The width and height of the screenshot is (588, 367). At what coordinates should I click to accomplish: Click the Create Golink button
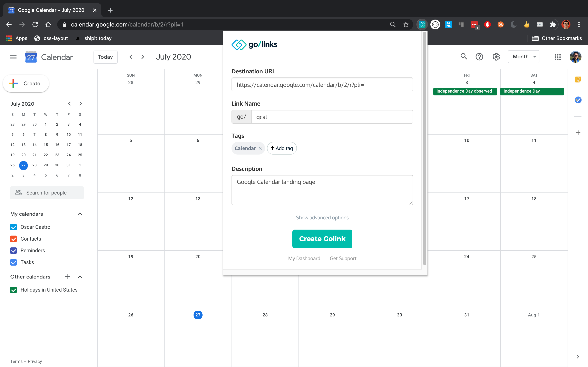point(322,239)
